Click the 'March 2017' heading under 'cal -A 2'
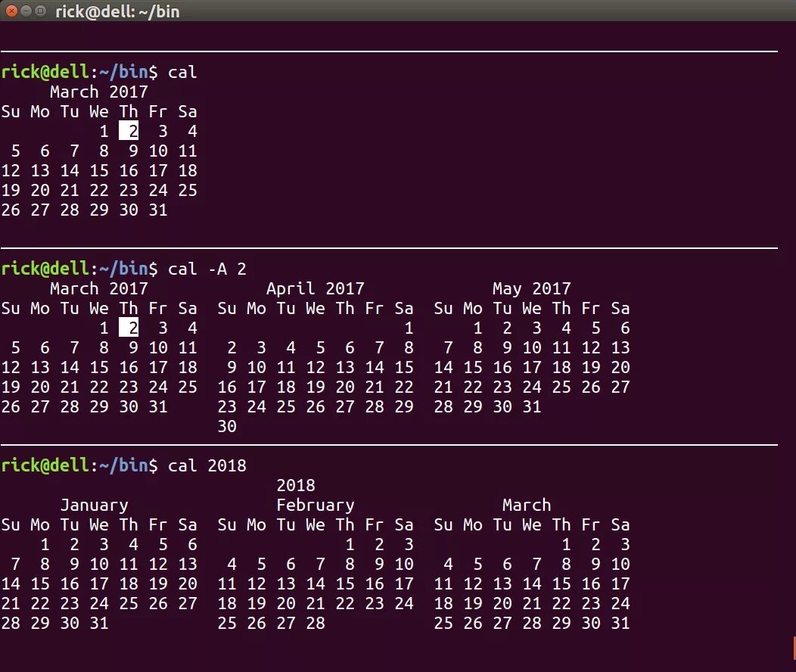796x672 pixels. pos(99,288)
